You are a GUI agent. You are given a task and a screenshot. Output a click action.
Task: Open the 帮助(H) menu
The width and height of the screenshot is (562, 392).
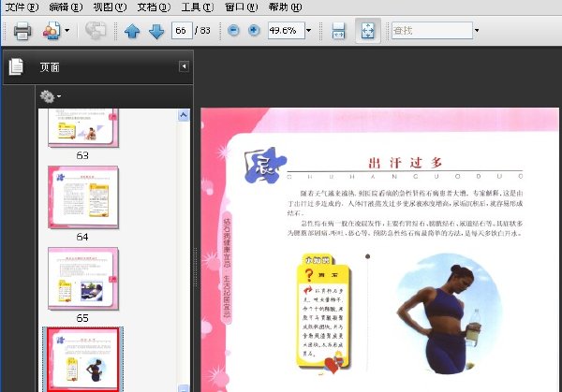(285, 7)
